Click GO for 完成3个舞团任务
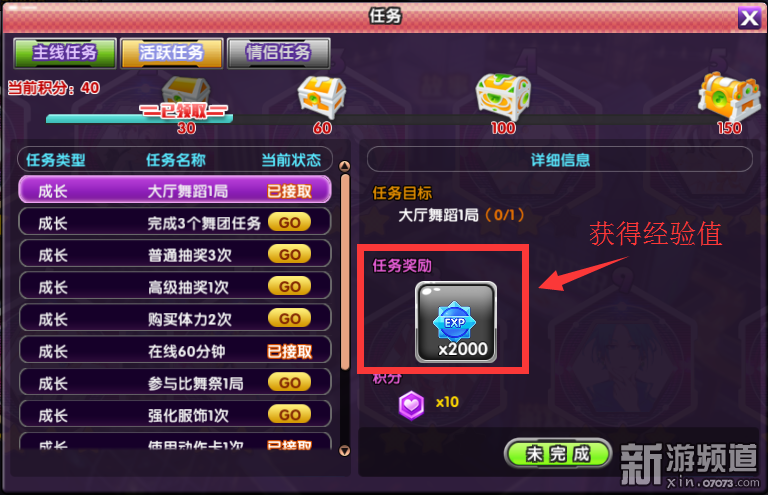 (x=289, y=222)
